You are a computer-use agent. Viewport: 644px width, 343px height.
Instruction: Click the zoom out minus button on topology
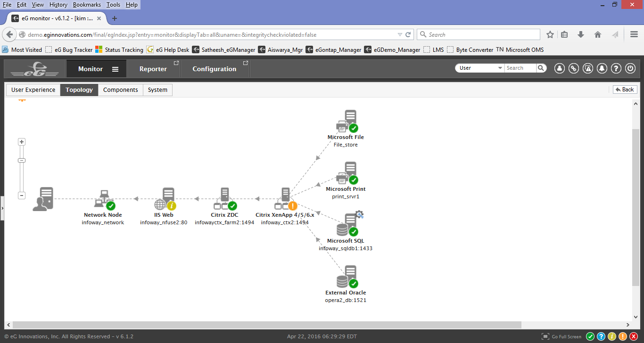coord(22,196)
